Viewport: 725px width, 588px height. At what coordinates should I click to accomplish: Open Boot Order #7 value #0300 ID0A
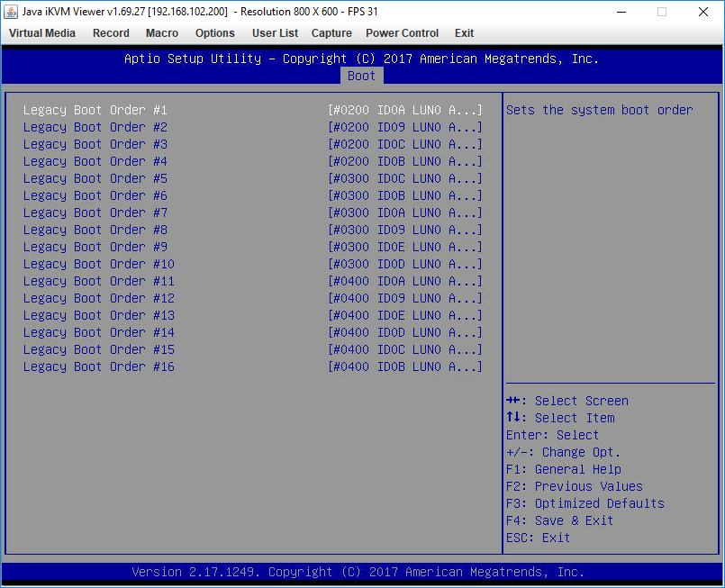pos(405,213)
